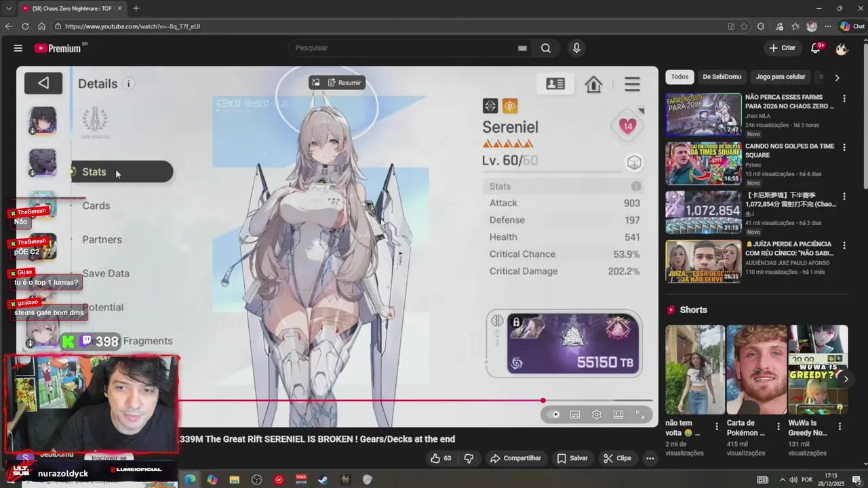The width and height of the screenshot is (868, 488).
Task: Open the on-screen keyboard in search box
Action: (x=522, y=48)
